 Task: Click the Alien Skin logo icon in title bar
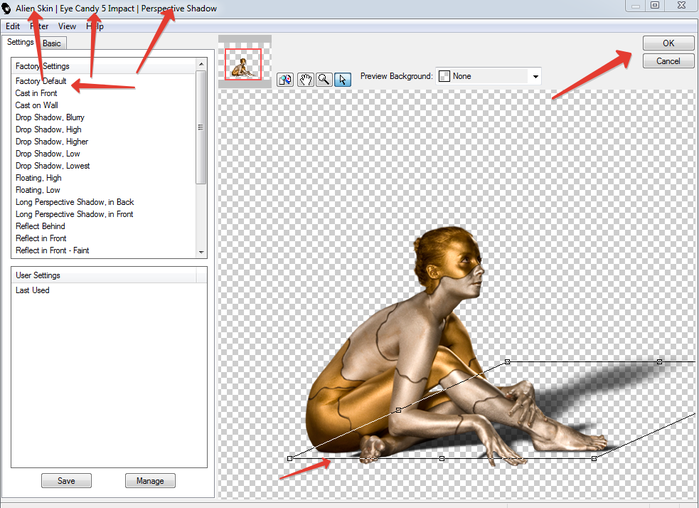pyautogui.click(x=6, y=8)
